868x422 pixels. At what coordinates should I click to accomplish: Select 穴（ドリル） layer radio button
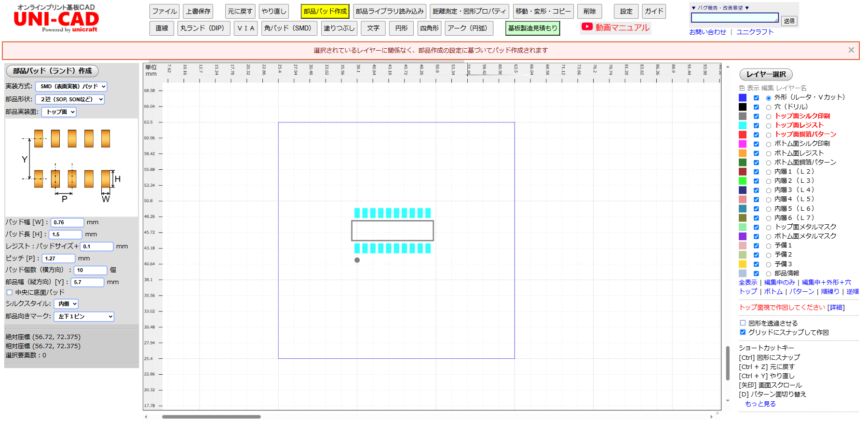pos(769,108)
